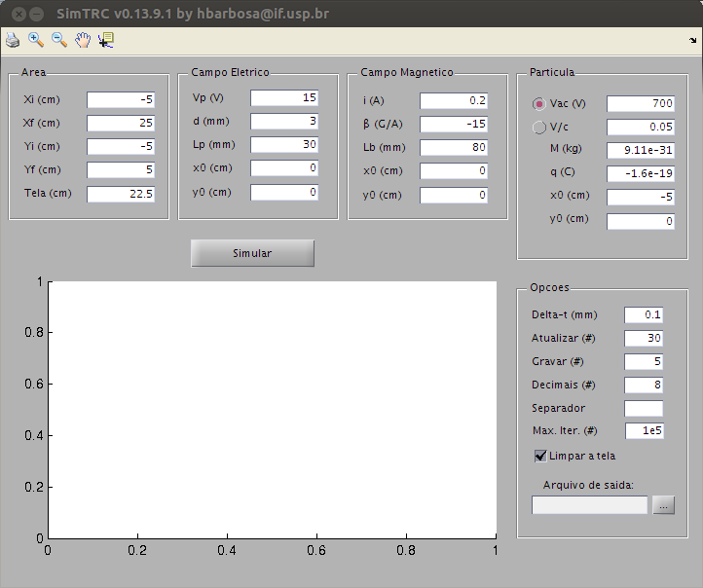Viewport: 703px width, 588px height.
Task: Click the V/c value field showing 0.05
Action: (641, 127)
